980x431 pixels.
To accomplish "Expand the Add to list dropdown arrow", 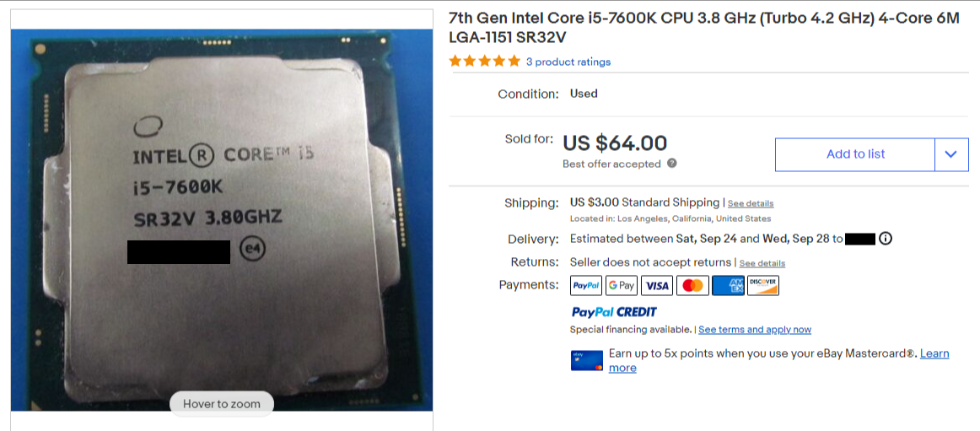I will [950, 154].
